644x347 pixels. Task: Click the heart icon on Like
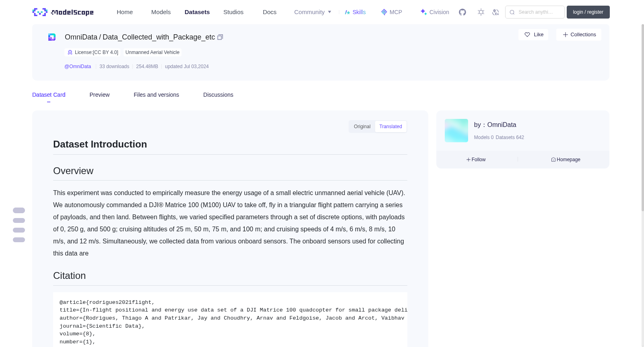(527, 35)
